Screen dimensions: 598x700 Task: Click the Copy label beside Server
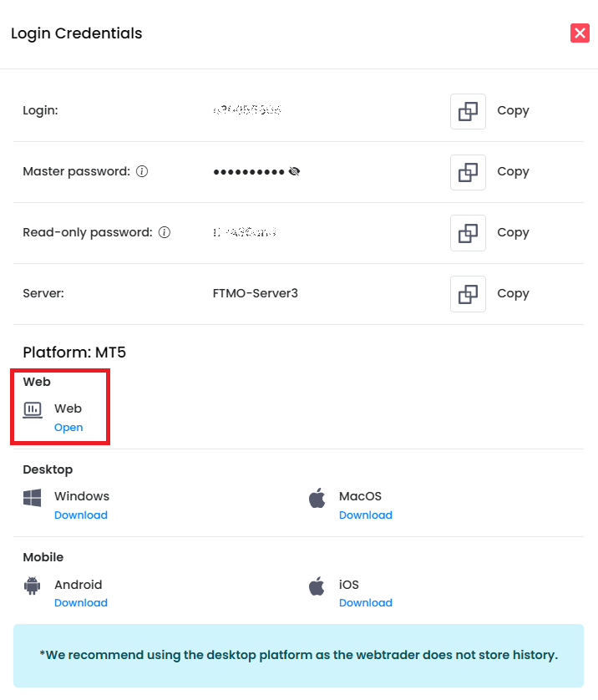coord(513,293)
